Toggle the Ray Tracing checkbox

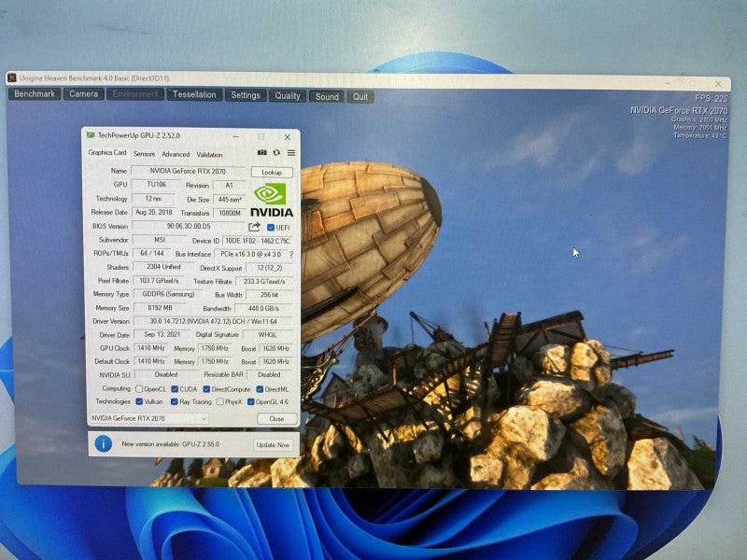click(175, 402)
